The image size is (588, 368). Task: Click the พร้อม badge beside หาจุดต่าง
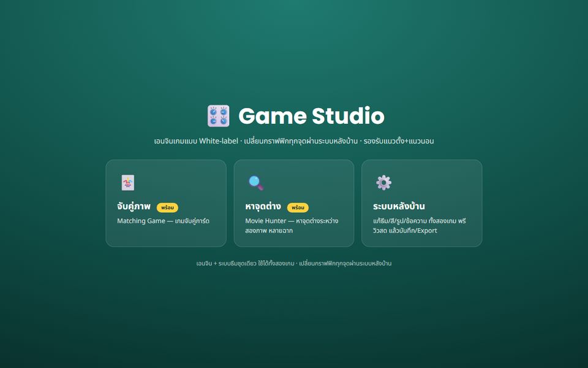(298, 207)
